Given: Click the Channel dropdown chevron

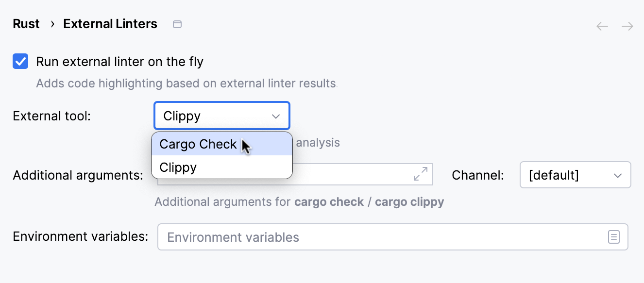Looking at the screenshot, I should click(x=618, y=175).
